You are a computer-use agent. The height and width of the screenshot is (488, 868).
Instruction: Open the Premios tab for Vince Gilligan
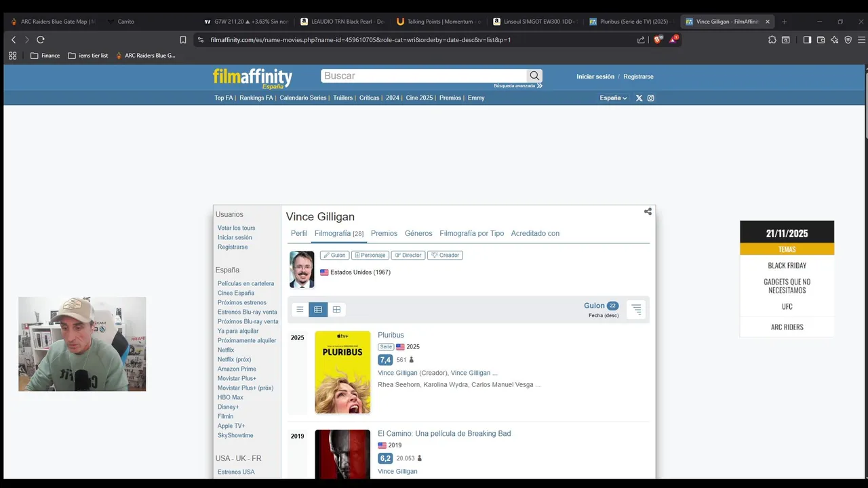pyautogui.click(x=384, y=234)
